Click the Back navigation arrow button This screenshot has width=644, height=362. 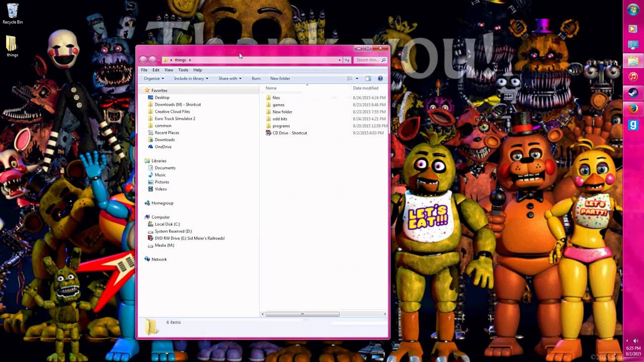143,60
